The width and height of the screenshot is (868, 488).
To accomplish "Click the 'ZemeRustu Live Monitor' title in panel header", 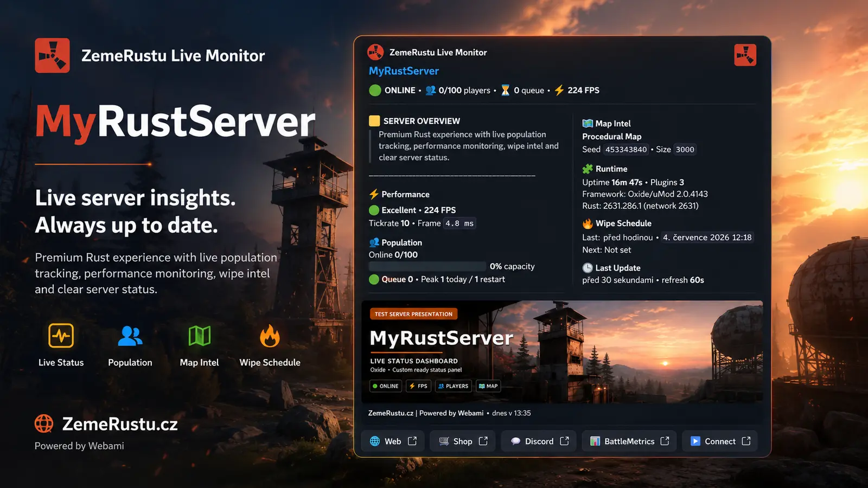I will tap(438, 53).
